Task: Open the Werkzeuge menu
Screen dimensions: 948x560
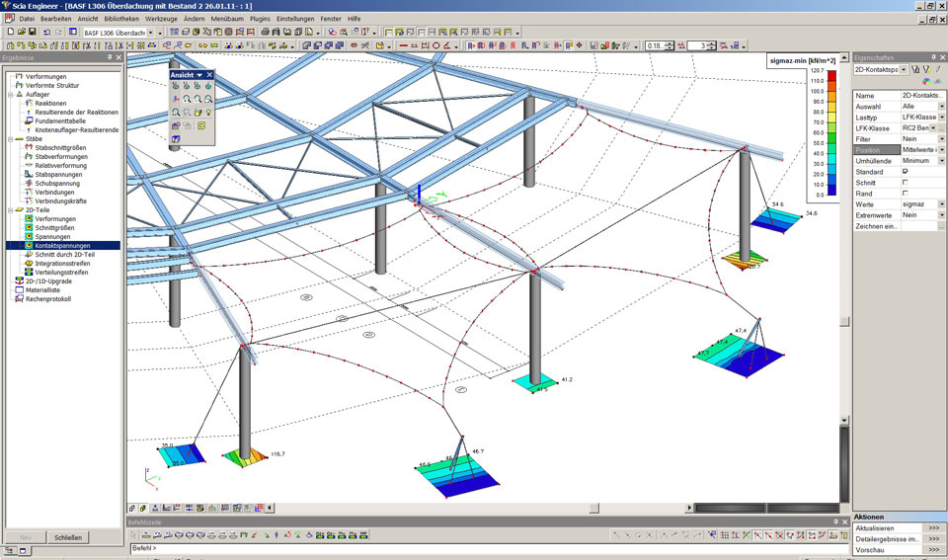Action: 160,19
